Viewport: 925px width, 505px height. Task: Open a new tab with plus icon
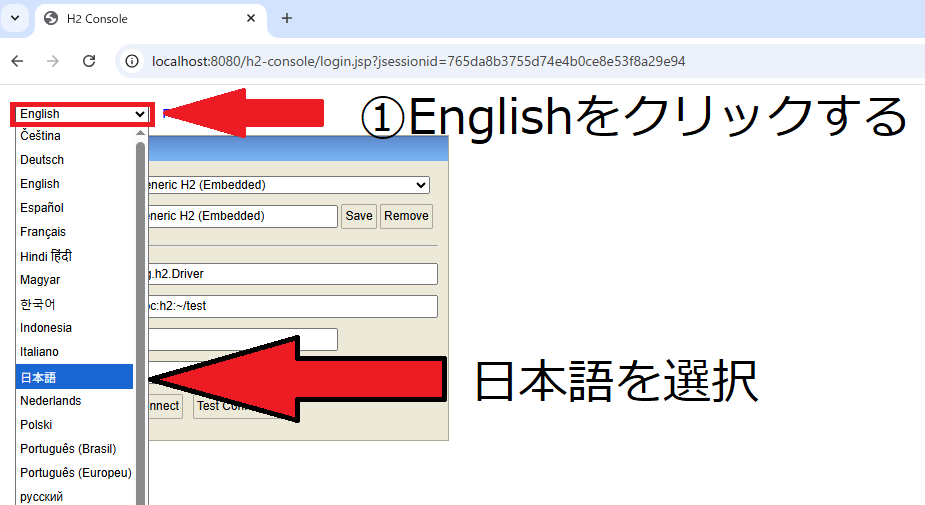[287, 18]
